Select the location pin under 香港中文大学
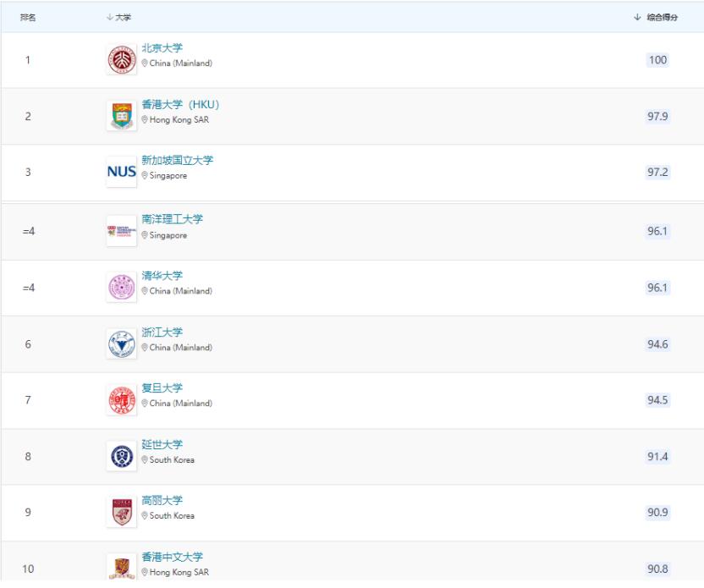The image size is (704, 588). pos(145,572)
